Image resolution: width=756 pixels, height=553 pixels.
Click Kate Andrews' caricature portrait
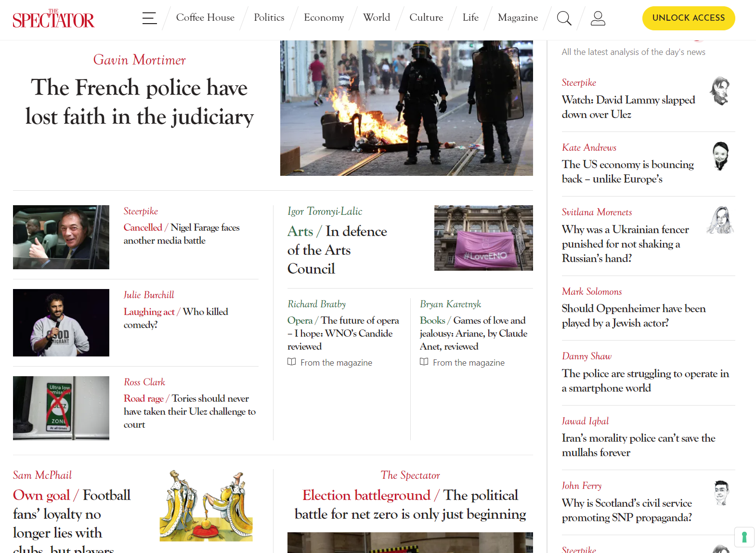click(x=720, y=156)
